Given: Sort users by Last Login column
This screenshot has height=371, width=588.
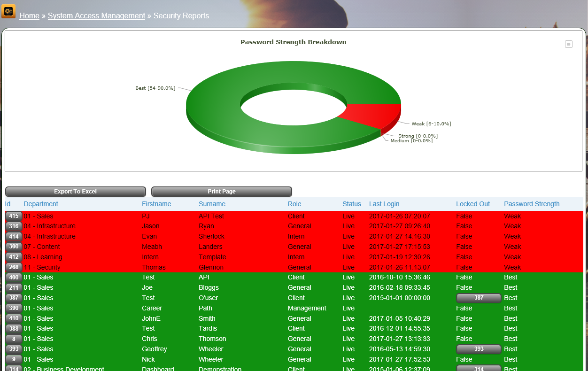Looking at the screenshot, I should tap(385, 204).
